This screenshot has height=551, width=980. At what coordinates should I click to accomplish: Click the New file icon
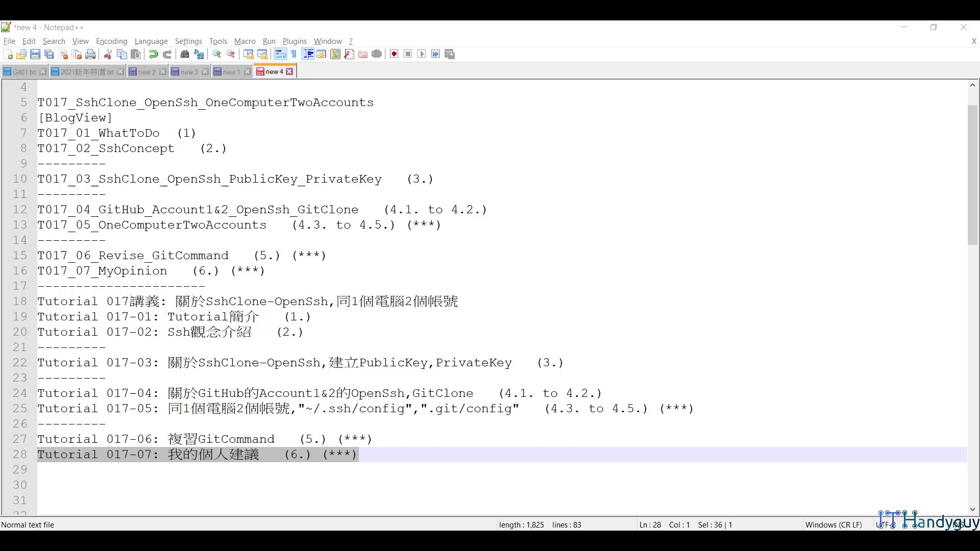8,54
